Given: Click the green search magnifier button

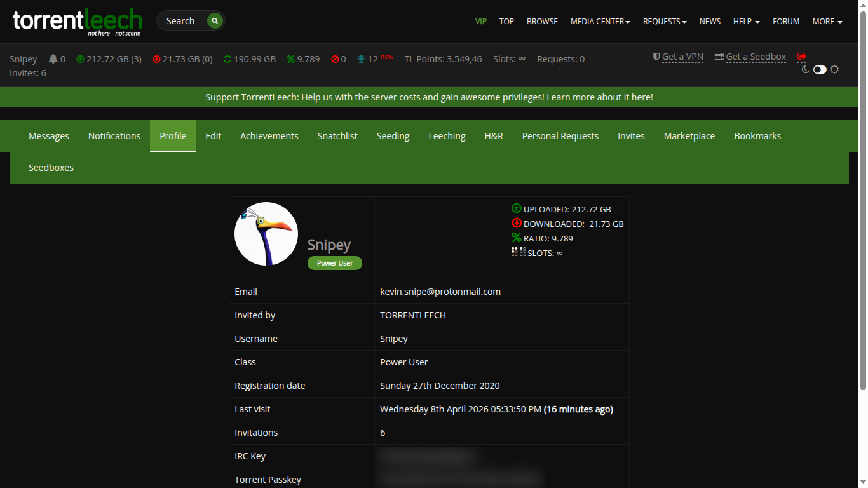Looking at the screenshot, I should click(x=215, y=21).
